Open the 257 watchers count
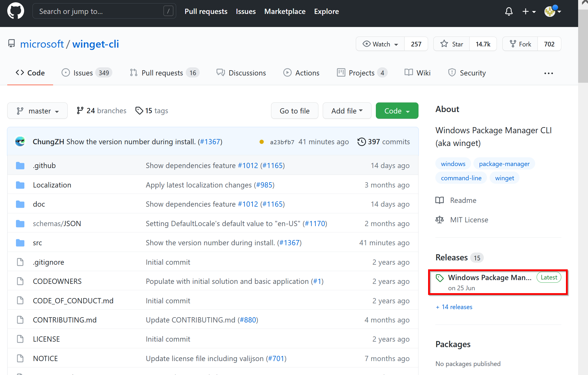588x375 pixels. click(416, 44)
